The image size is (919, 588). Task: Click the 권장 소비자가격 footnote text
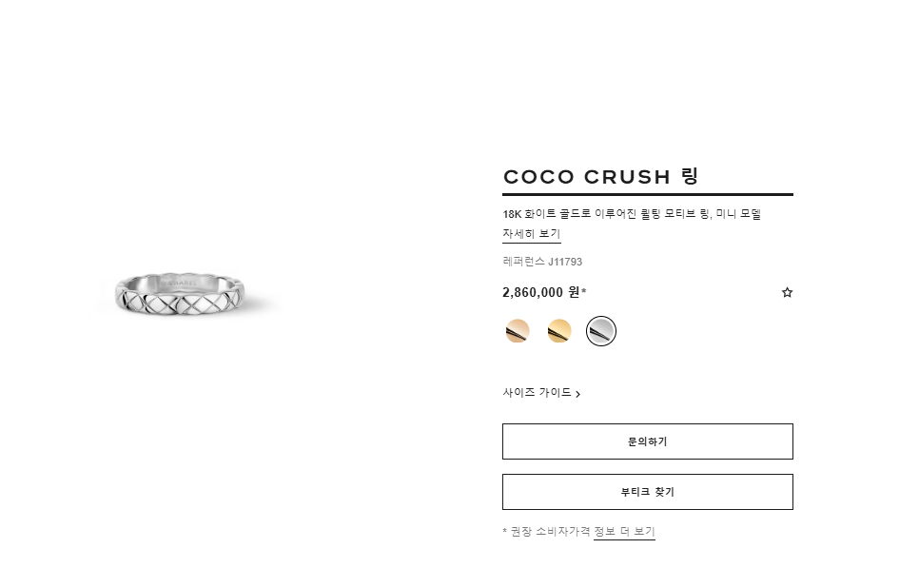point(549,532)
